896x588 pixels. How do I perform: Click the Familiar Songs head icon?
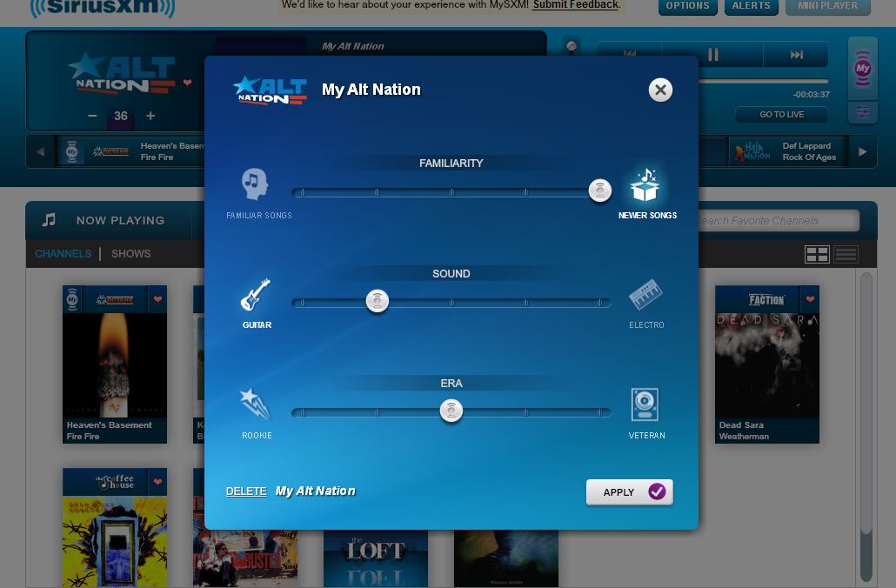pos(254,184)
